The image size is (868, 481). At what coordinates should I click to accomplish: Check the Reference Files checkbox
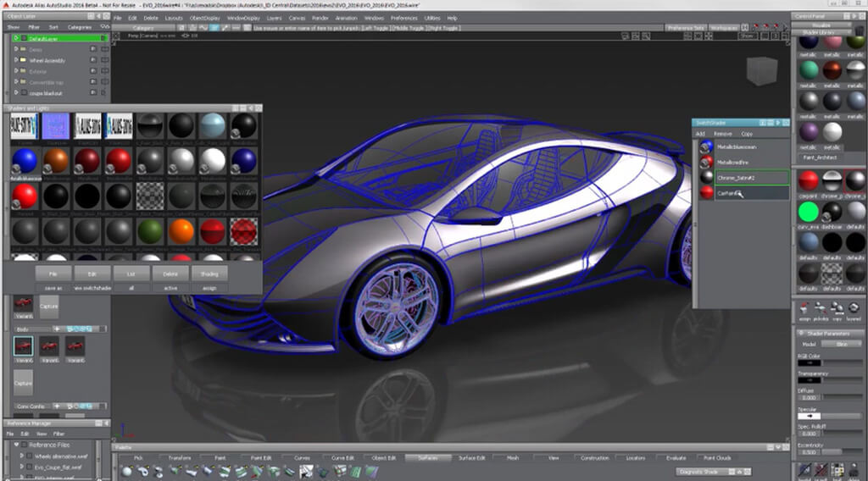[x=25, y=445]
